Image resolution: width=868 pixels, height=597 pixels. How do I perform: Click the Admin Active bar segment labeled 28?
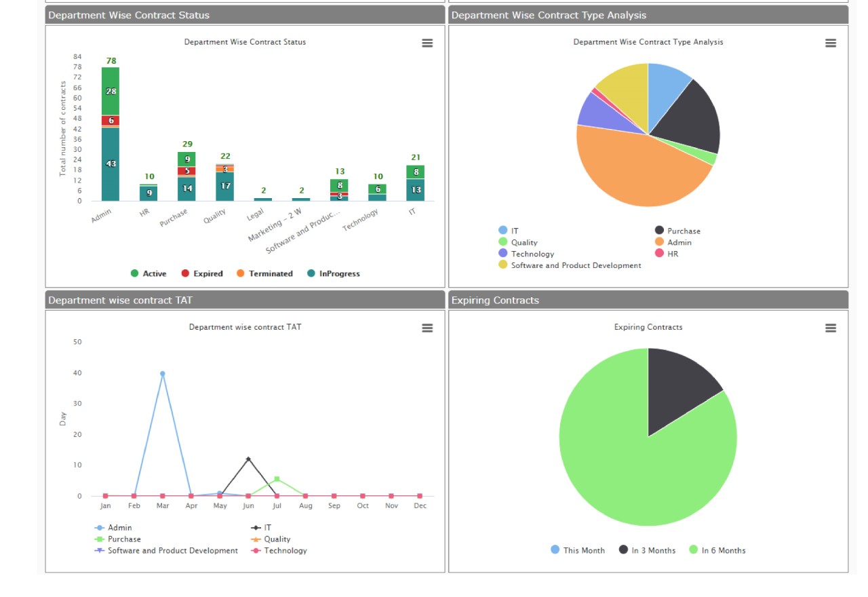(111, 91)
